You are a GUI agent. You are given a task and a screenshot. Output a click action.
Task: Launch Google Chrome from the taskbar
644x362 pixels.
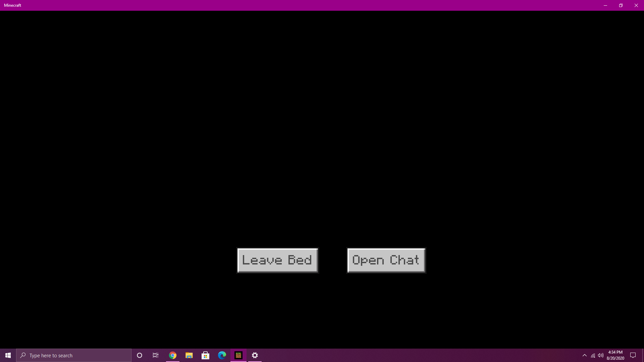tap(172, 355)
